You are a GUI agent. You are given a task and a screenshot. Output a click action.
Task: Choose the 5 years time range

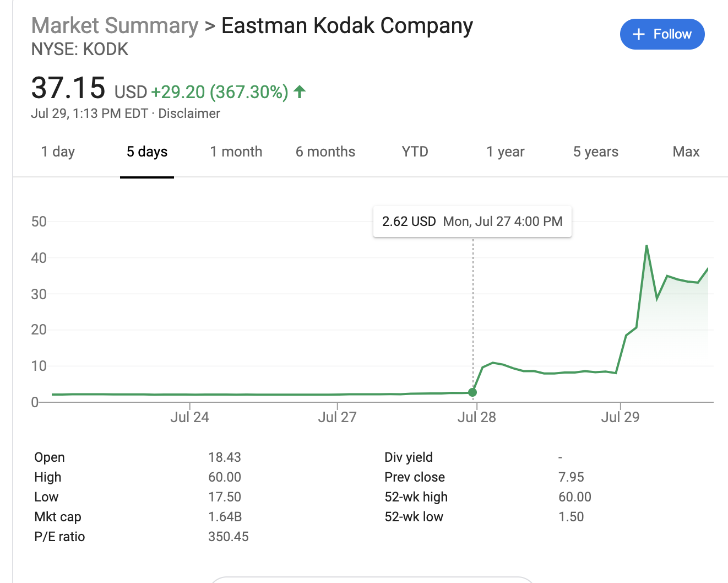click(596, 152)
